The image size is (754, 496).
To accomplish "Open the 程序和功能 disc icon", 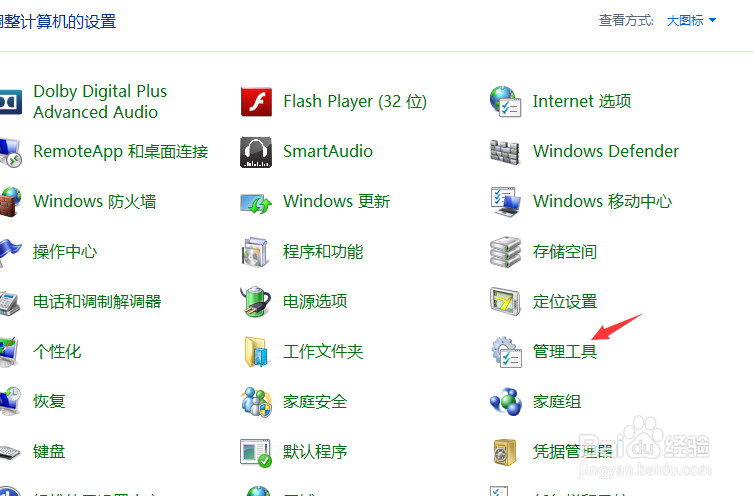I will (255, 252).
